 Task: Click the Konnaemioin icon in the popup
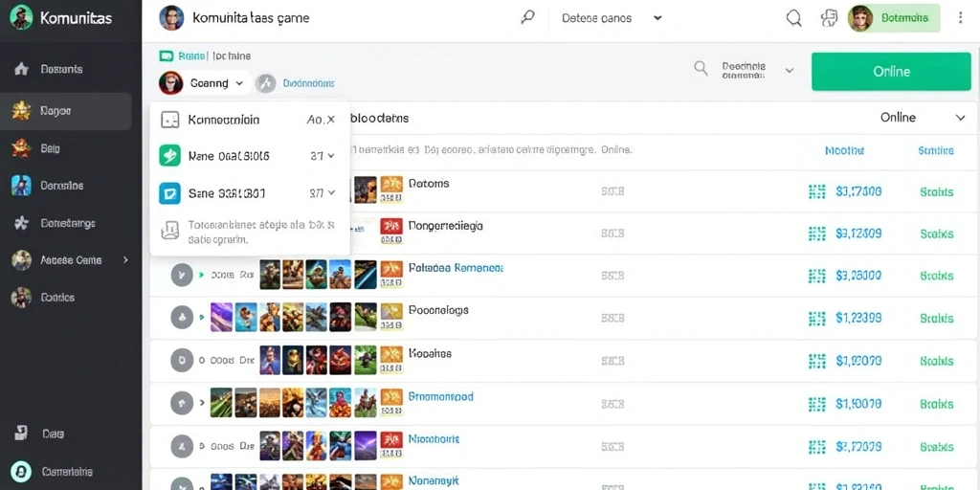click(x=170, y=120)
